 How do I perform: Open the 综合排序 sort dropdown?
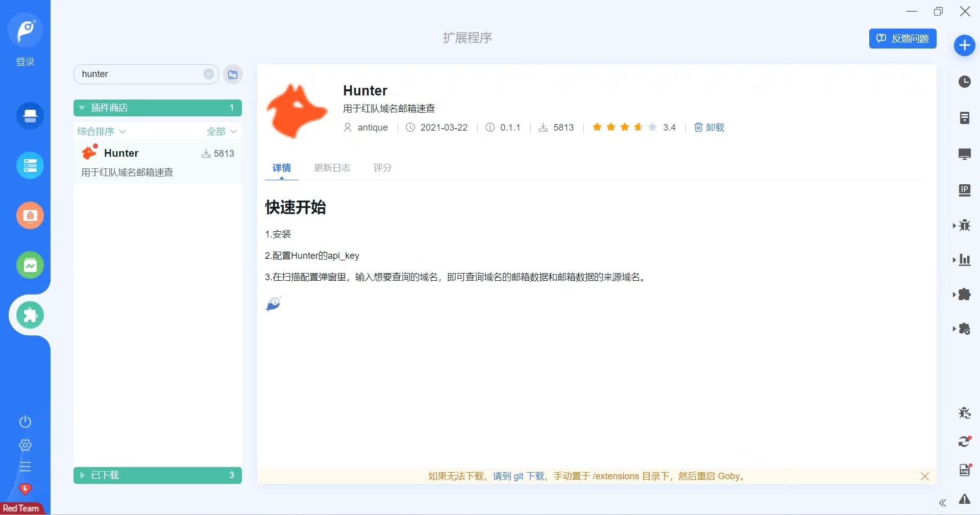click(101, 132)
